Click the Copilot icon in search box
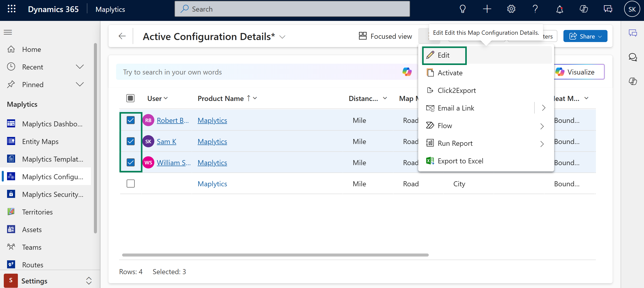This screenshot has width=644, height=288. tap(407, 72)
